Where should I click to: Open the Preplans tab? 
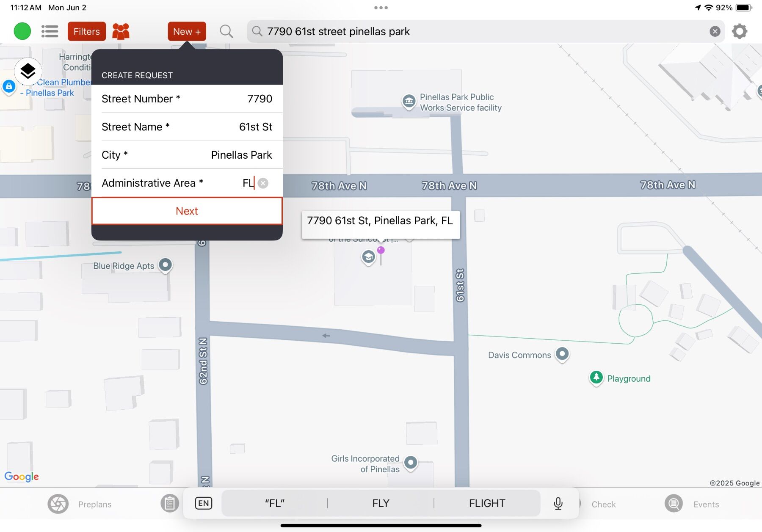(x=80, y=504)
